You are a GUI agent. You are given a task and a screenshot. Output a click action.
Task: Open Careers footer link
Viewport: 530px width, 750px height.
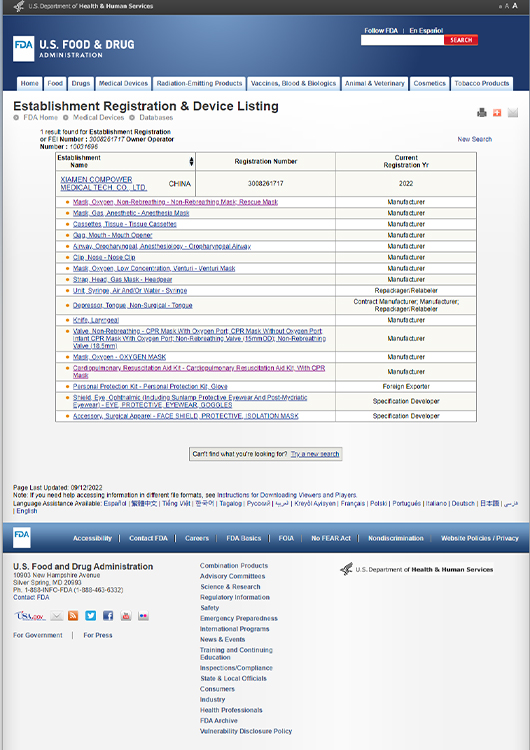point(197,538)
